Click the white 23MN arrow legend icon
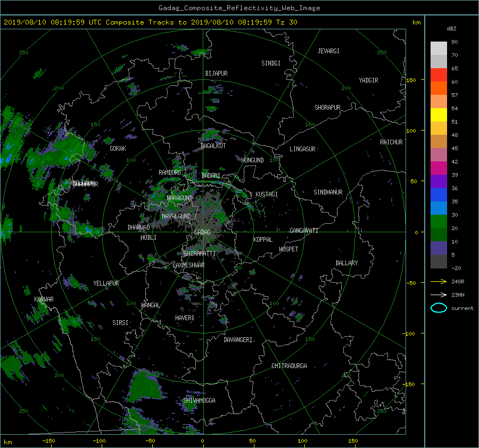This screenshot has height=448, width=479. click(439, 295)
